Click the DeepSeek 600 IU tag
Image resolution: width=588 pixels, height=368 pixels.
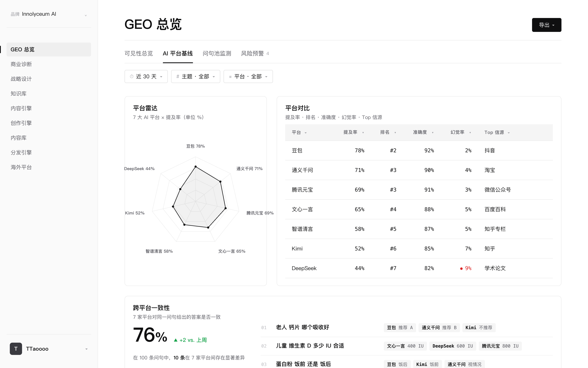[452, 346]
